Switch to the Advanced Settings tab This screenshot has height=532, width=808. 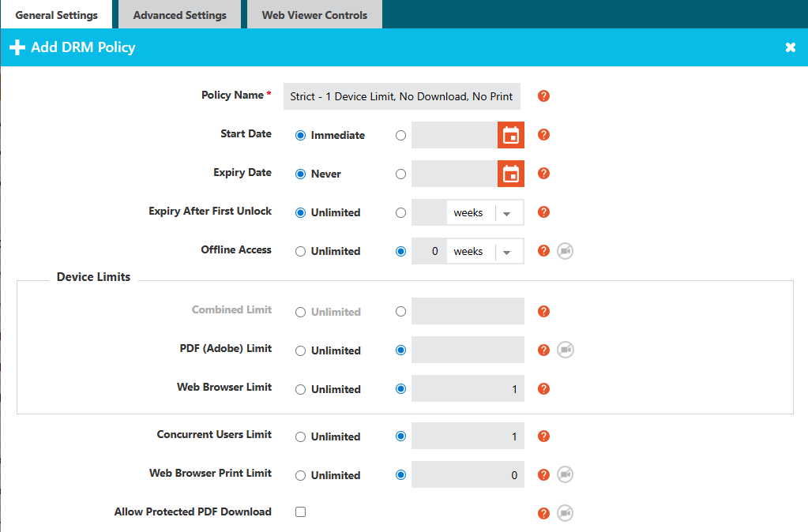point(179,14)
